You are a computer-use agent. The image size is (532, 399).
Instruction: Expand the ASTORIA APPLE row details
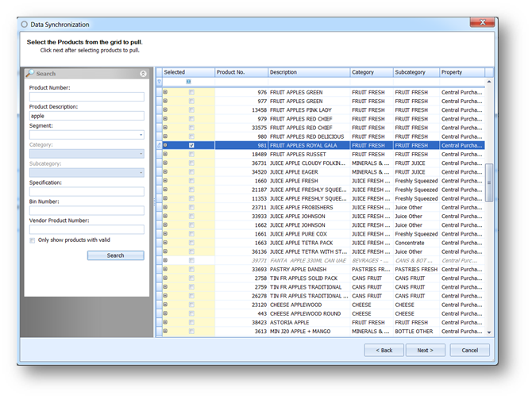pyautogui.click(x=165, y=323)
